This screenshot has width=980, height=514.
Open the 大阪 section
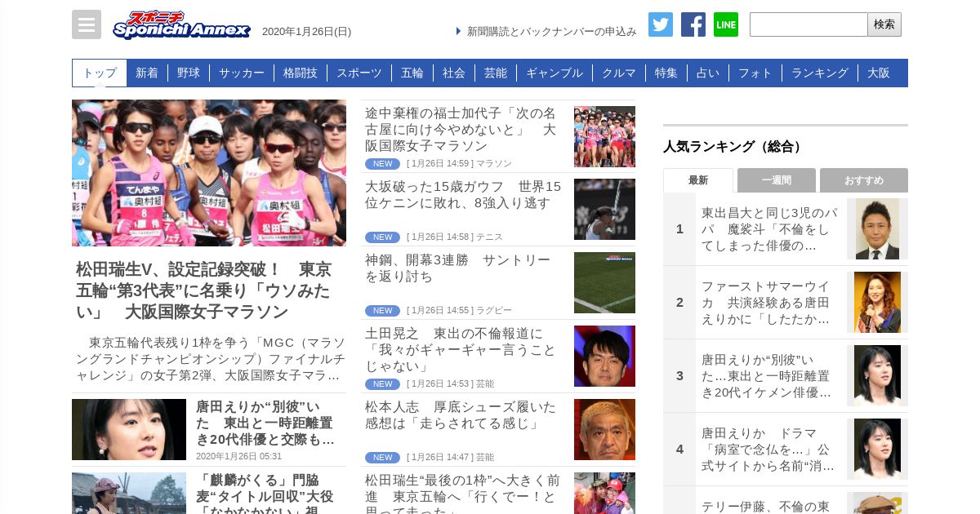tap(879, 73)
